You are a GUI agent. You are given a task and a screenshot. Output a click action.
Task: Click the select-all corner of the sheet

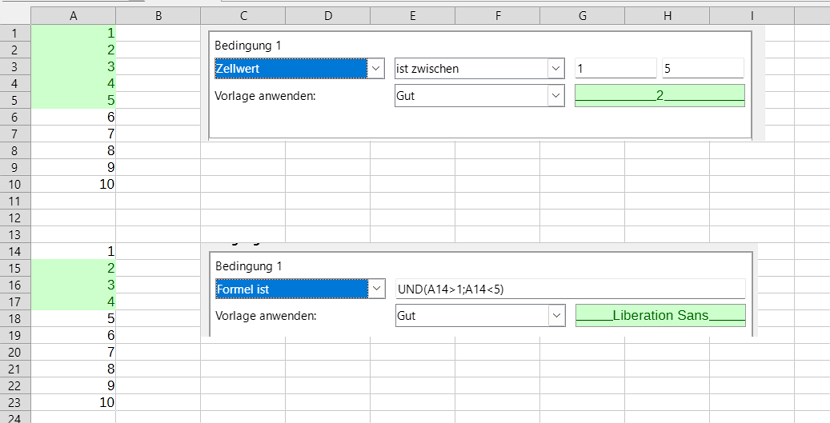pyautogui.click(x=15, y=16)
